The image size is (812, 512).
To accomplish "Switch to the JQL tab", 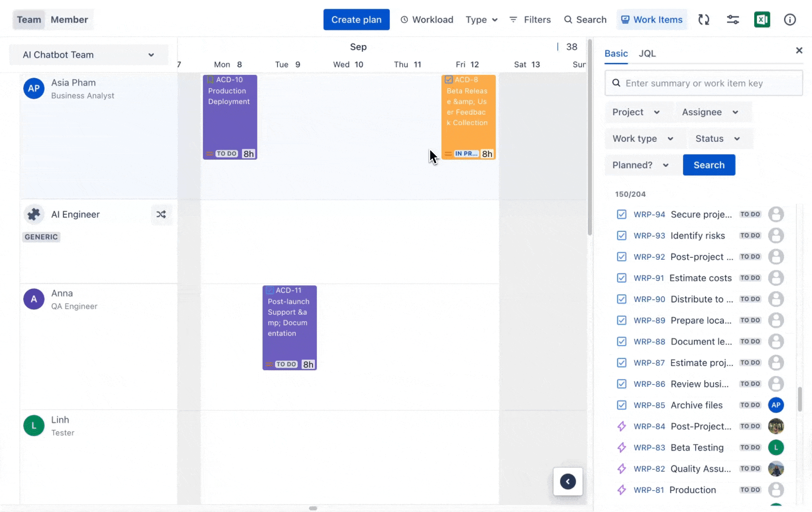I will coord(647,53).
